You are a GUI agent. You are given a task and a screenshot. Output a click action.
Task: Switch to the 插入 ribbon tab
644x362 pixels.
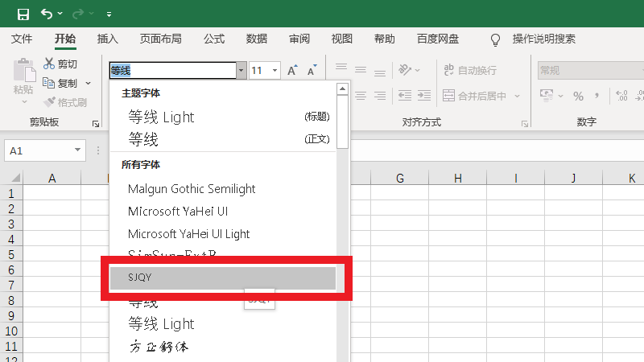(x=107, y=39)
